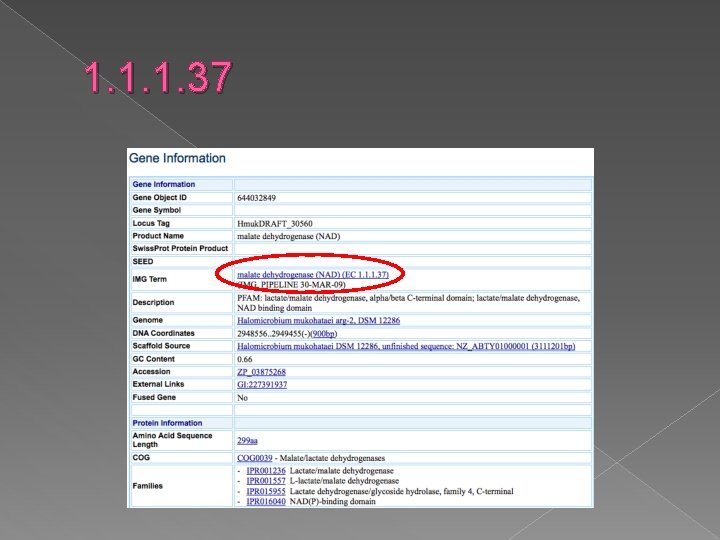The image size is (720, 540).
Task: Click the 299aa sequence length link
Action: (x=247, y=440)
